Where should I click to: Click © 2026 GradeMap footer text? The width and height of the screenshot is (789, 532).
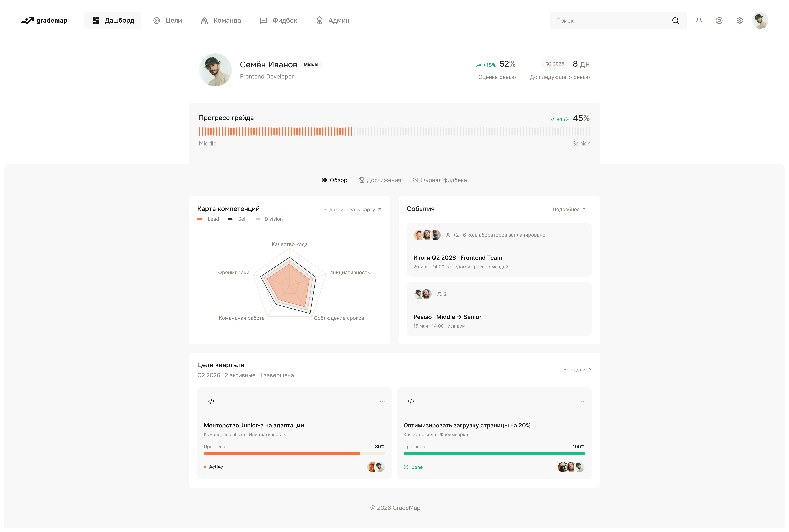tap(395, 508)
